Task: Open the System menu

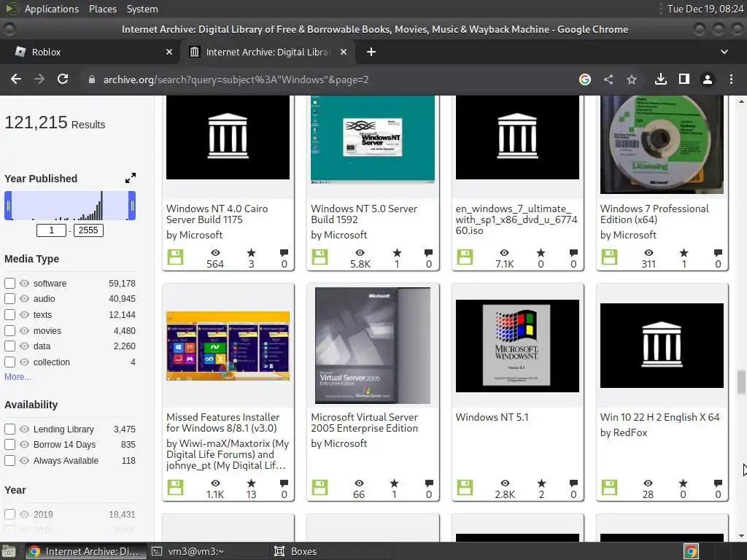Action: [x=142, y=9]
